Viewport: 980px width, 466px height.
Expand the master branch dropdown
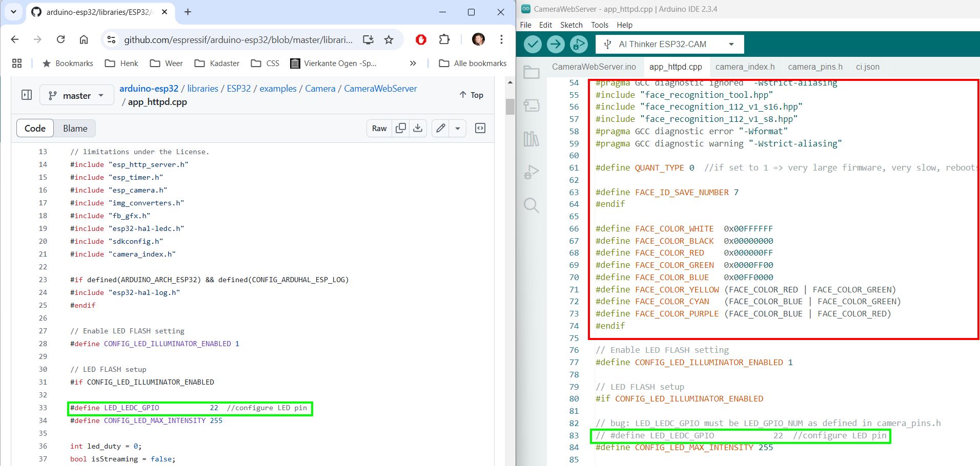click(76, 95)
